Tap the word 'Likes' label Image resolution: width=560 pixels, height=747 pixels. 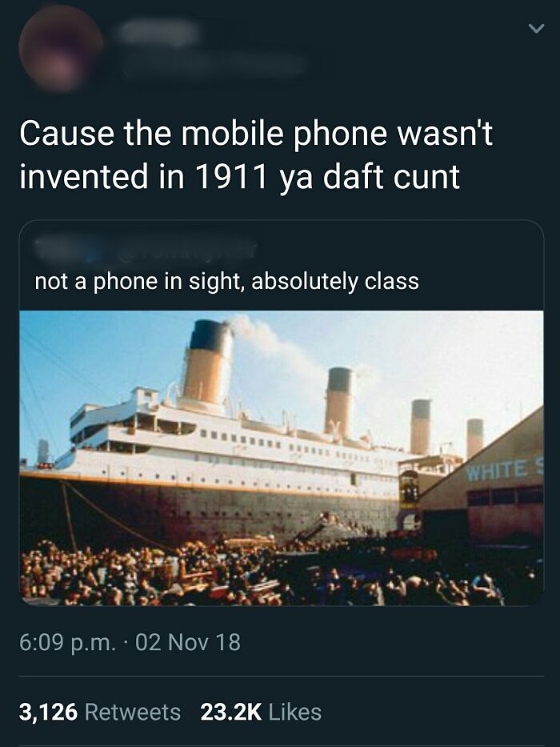coord(295,713)
